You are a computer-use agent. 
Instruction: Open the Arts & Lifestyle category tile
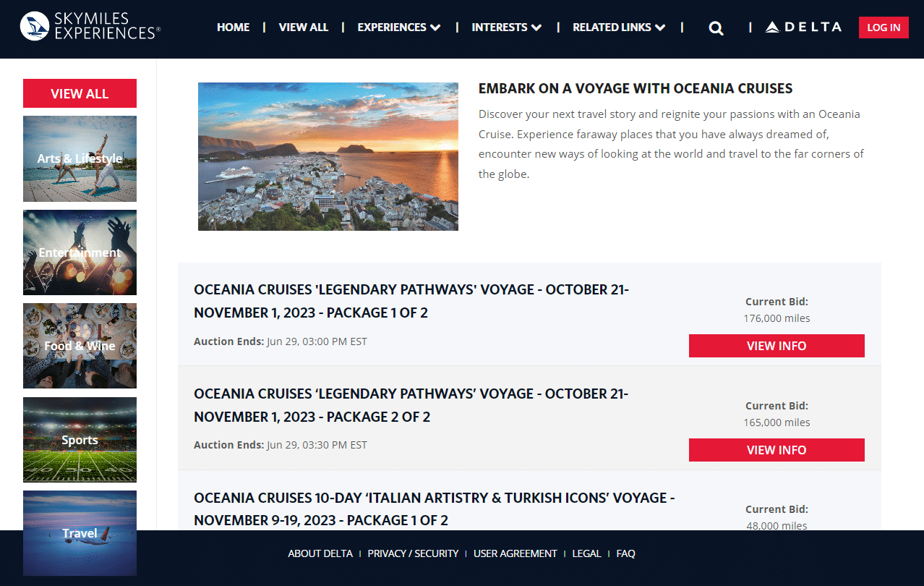tap(80, 159)
